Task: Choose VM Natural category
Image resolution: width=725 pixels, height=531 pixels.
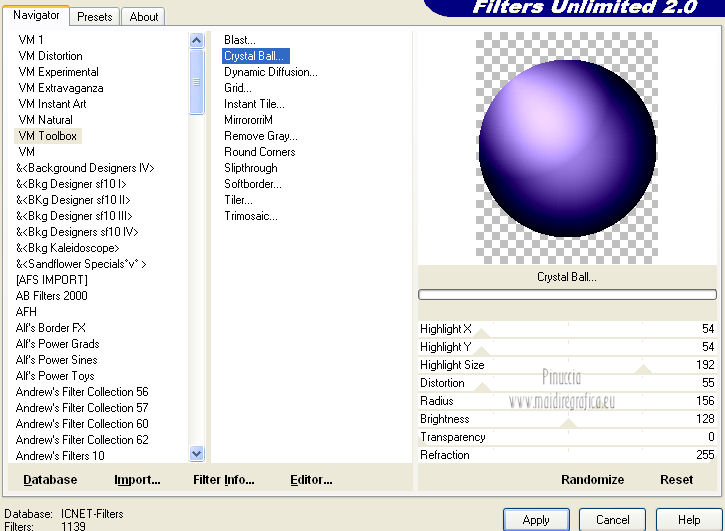Action: [45, 120]
